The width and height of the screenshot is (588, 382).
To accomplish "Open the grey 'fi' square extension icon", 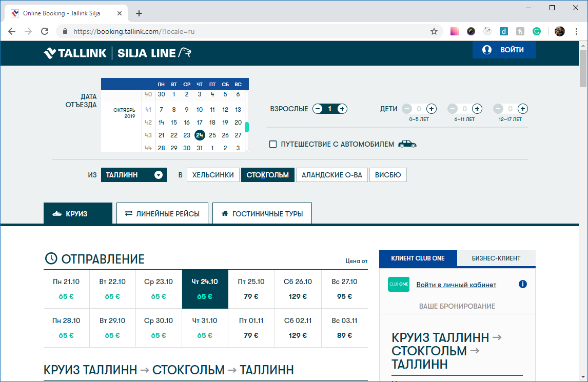I will [x=520, y=31].
